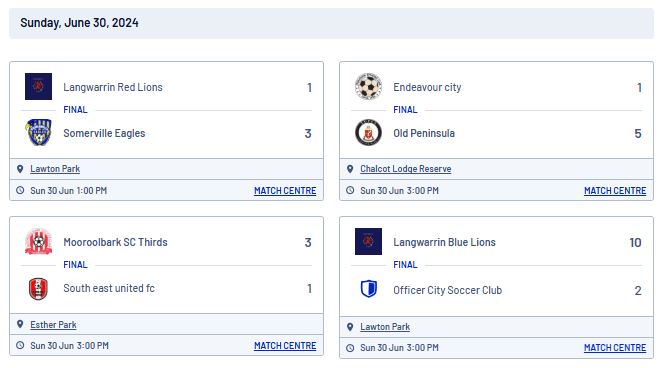The width and height of the screenshot is (664, 368).
Task: Open Lawton Park link under Officer City match
Action: coord(385,326)
